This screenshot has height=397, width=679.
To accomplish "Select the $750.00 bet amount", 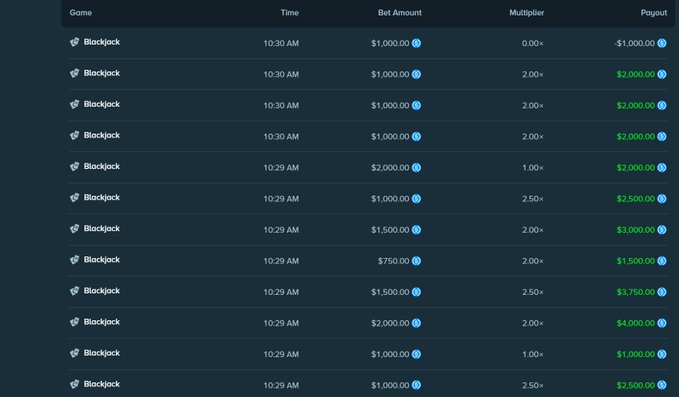I will pos(394,261).
